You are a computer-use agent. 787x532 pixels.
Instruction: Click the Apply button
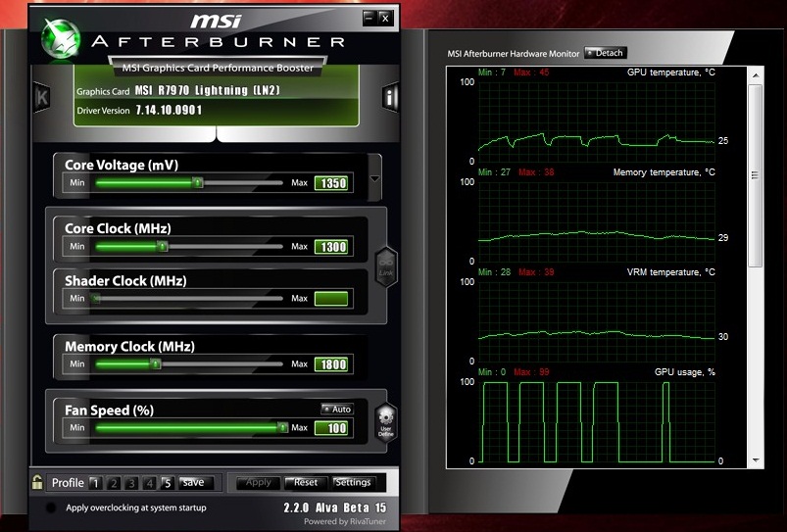258,482
